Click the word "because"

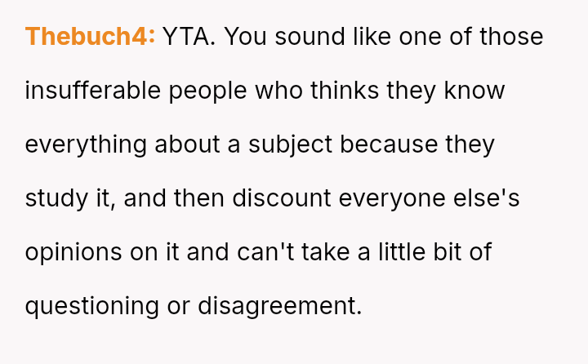(x=390, y=144)
